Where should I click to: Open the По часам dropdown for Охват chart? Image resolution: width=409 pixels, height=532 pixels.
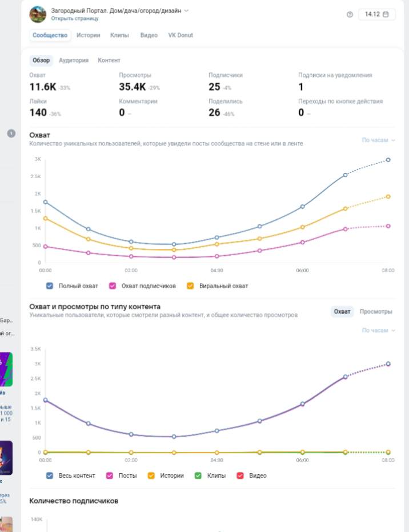(378, 140)
